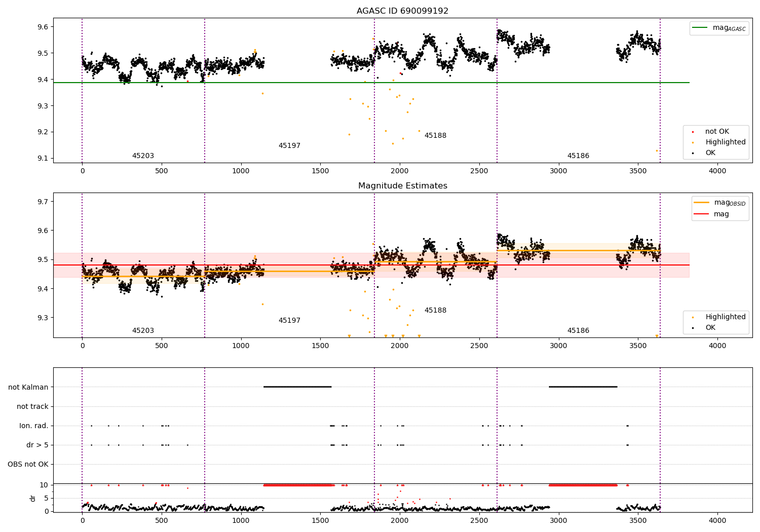Click the 'dr' y-axis label
The width and height of the screenshot is (760, 532).
pos(33,498)
